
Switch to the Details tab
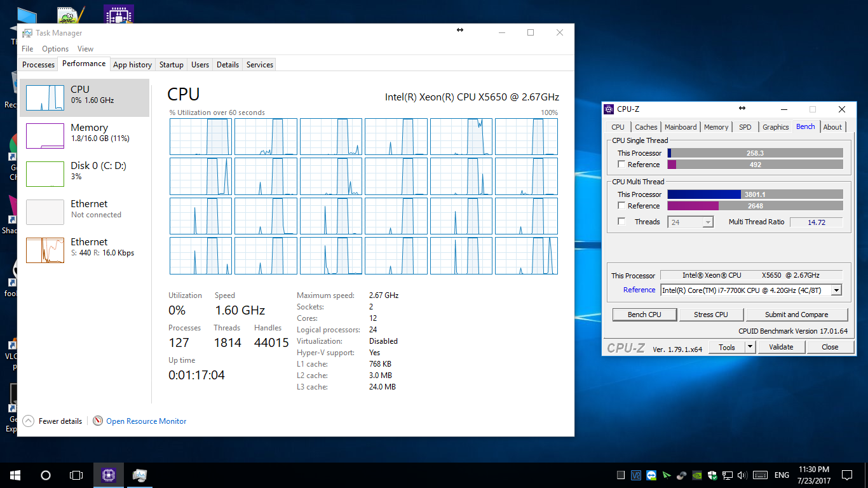(x=227, y=65)
